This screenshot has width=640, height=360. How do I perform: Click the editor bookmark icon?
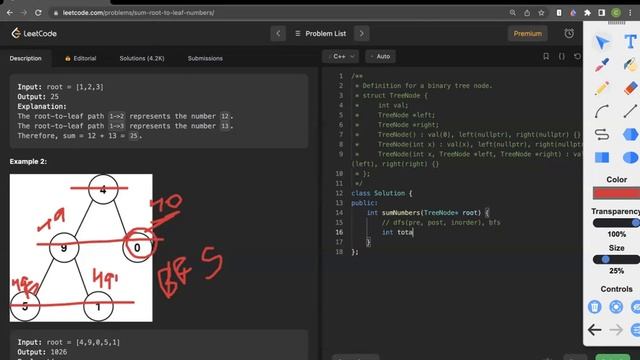pyautogui.click(x=546, y=56)
